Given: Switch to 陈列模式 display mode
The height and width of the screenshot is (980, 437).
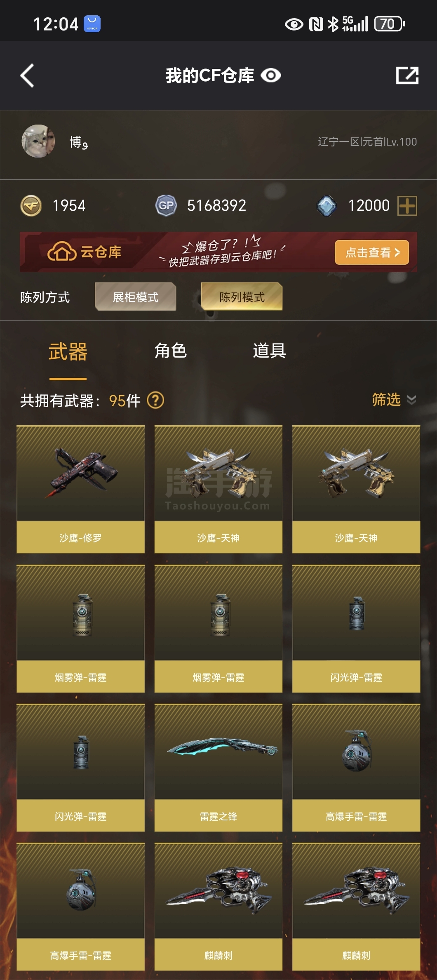Looking at the screenshot, I should (x=242, y=297).
